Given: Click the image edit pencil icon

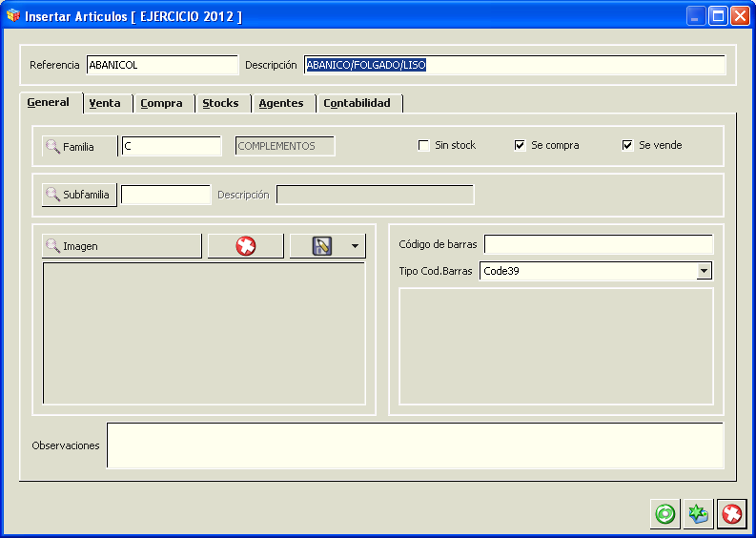Looking at the screenshot, I should coord(321,246).
